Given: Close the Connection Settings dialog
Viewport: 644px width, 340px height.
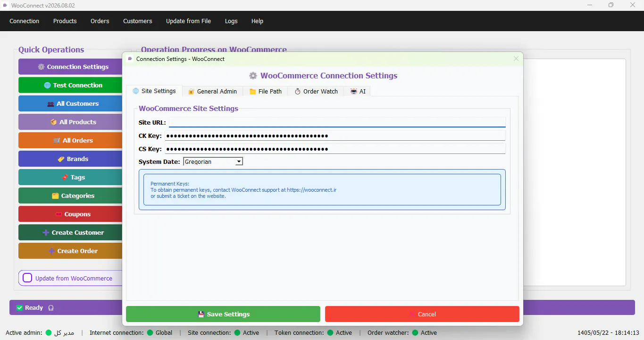Looking at the screenshot, I should pos(516,59).
